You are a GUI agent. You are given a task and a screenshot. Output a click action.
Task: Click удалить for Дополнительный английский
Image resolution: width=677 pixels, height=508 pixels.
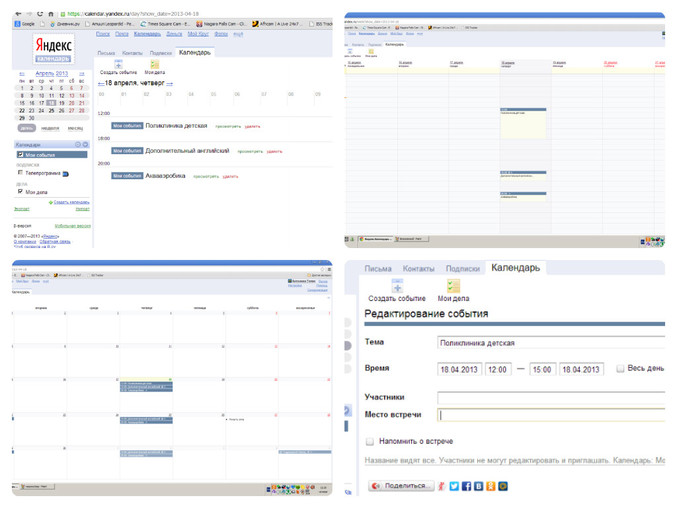(x=275, y=151)
